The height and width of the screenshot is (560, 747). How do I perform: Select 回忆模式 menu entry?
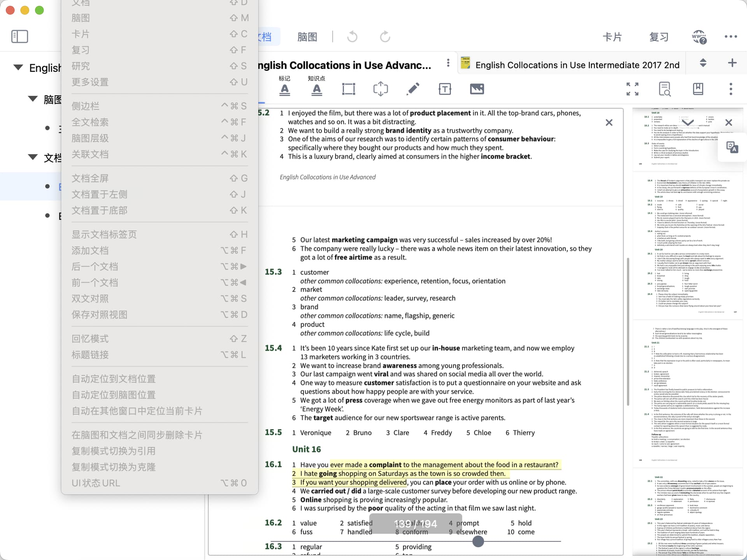[90, 339]
